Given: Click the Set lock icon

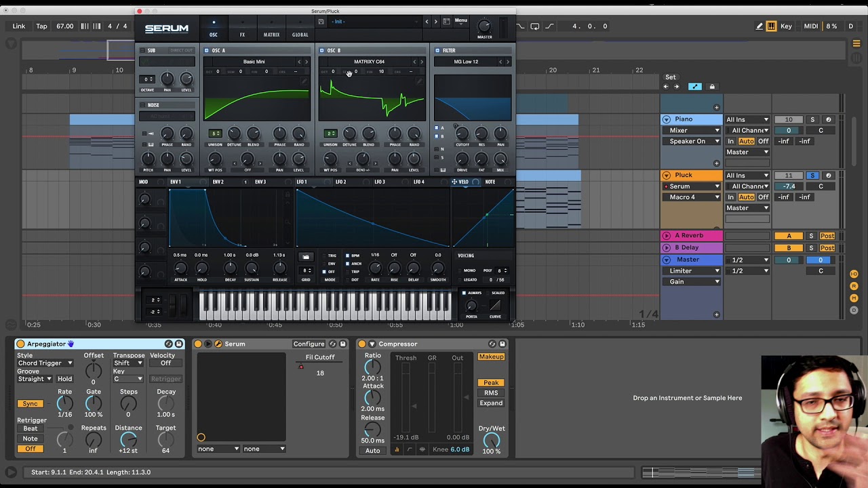Looking at the screenshot, I should tap(712, 87).
